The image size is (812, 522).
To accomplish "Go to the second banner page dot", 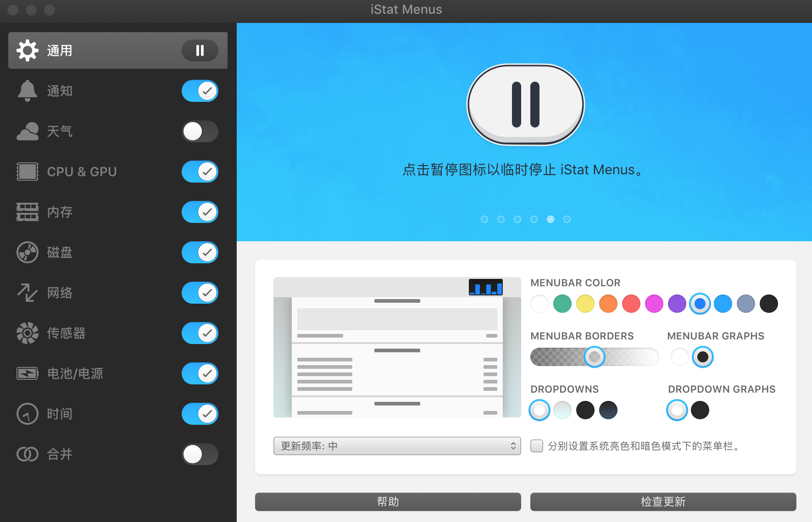I will 501,219.
